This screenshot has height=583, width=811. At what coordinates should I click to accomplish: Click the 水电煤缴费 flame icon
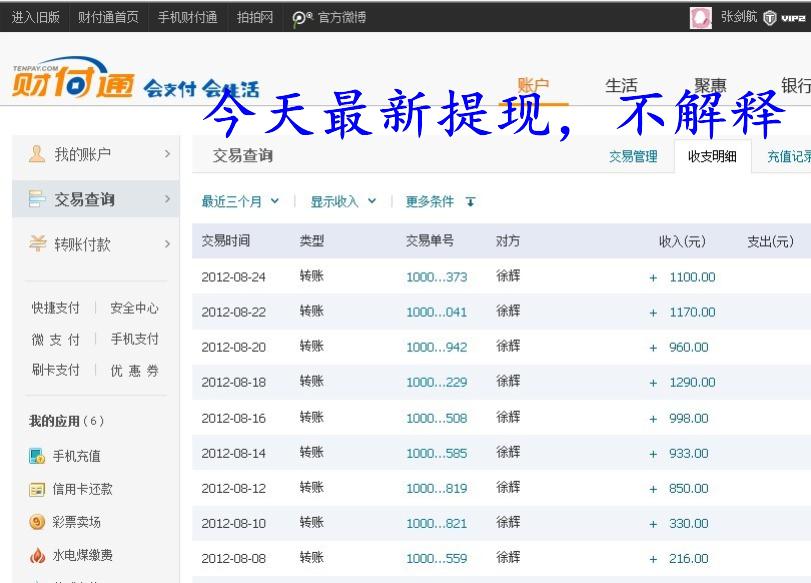[37, 555]
